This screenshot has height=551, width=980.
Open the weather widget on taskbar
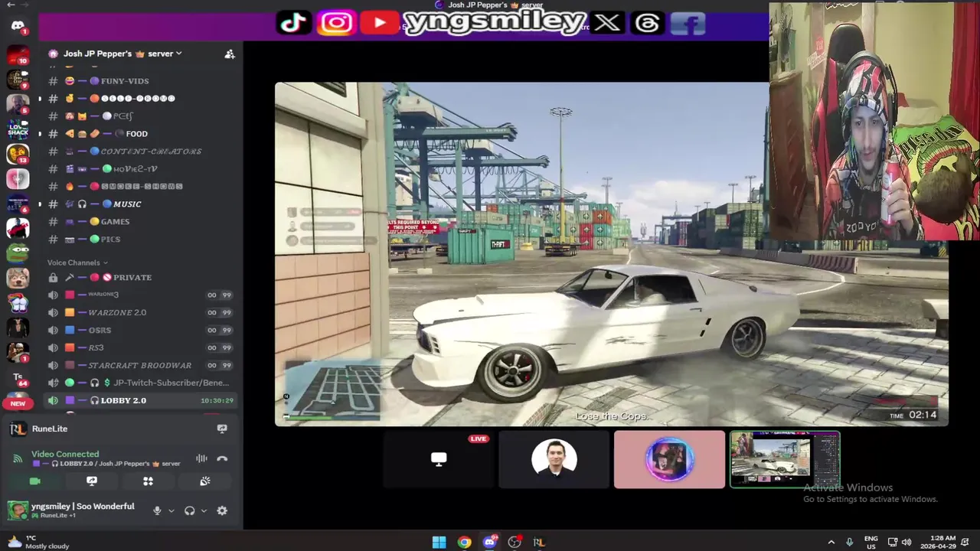pos(38,542)
